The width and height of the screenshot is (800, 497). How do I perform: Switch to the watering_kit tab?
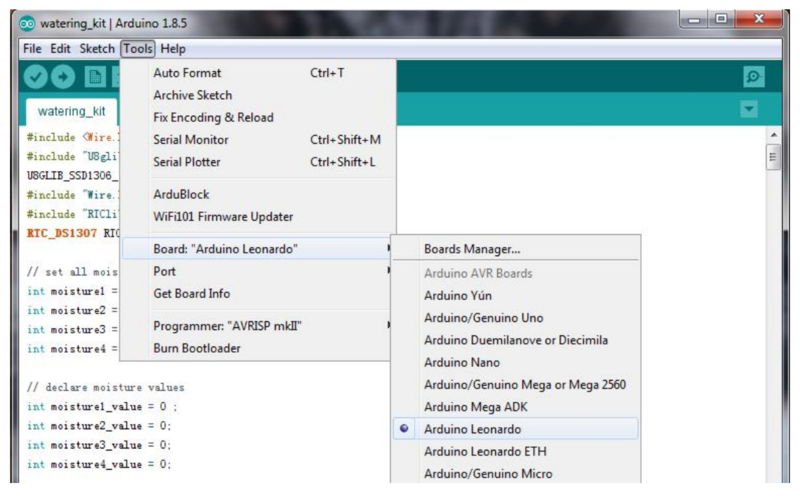(71, 111)
